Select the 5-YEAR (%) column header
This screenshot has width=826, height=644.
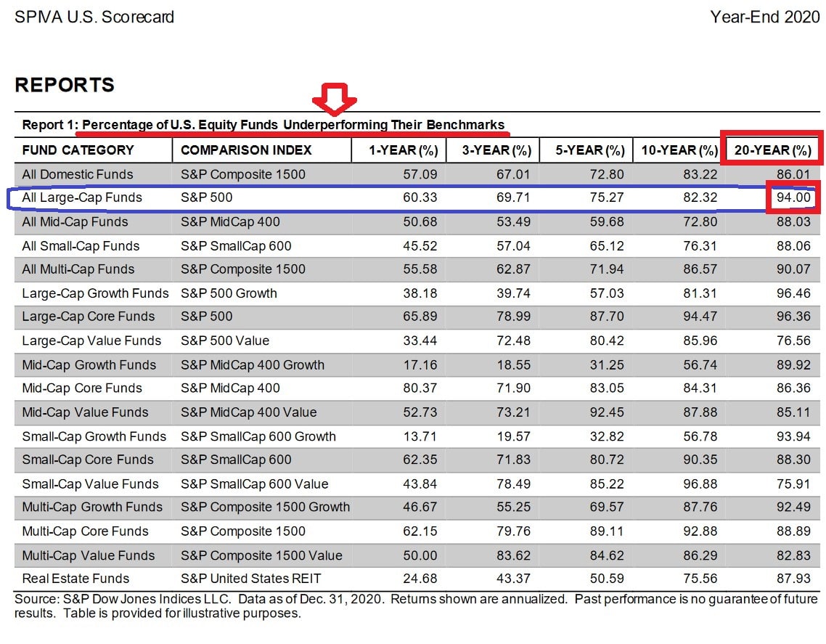590,150
